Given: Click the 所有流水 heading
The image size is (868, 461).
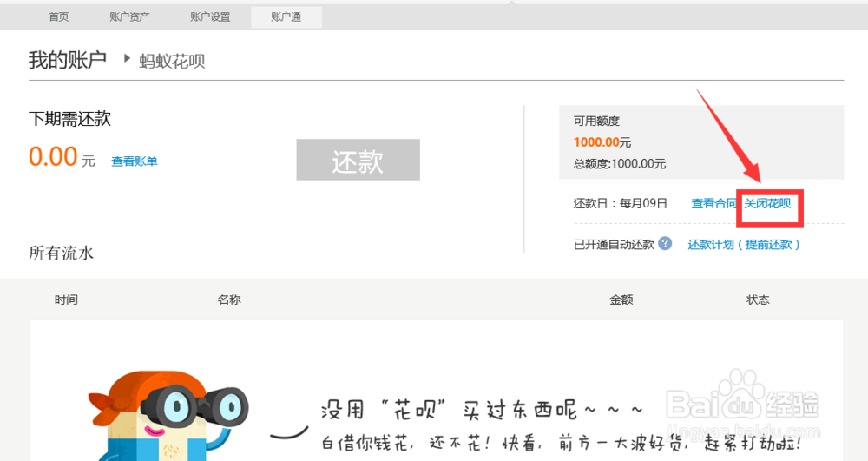Looking at the screenshot, I should coord(62,253).
